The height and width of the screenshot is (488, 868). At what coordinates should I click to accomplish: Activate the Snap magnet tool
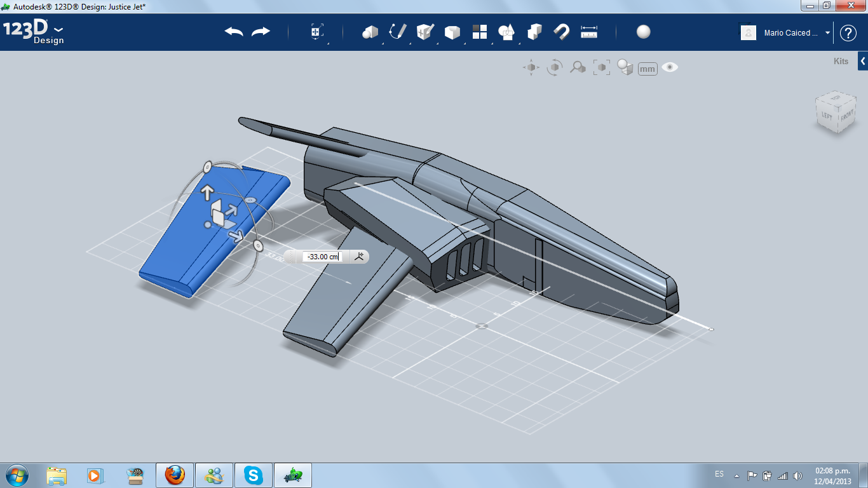pos(562,32)
